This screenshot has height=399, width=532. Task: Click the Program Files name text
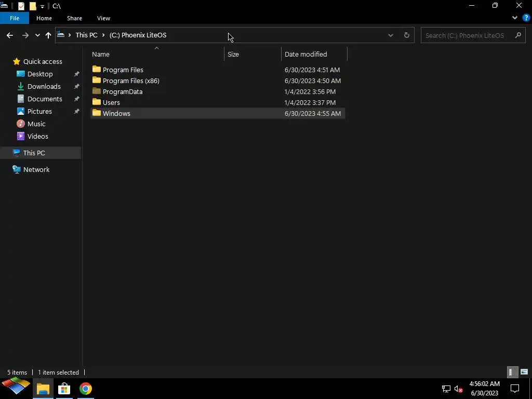point(123,70)
